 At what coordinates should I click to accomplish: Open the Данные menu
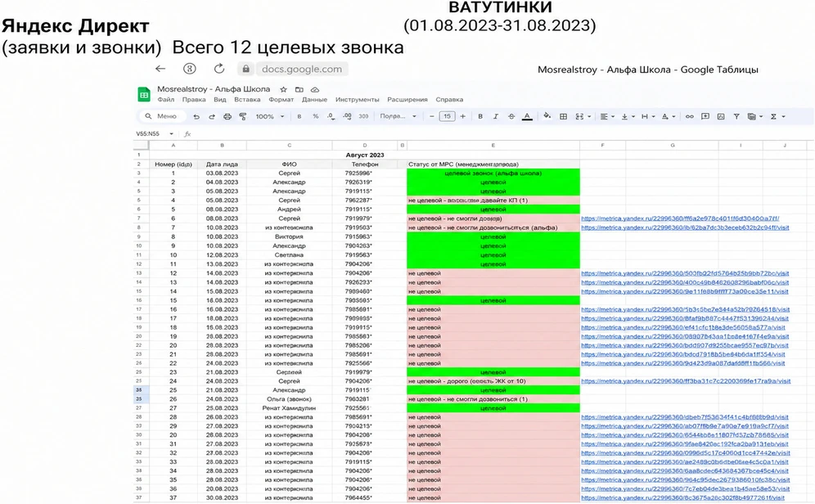point(314,100)
